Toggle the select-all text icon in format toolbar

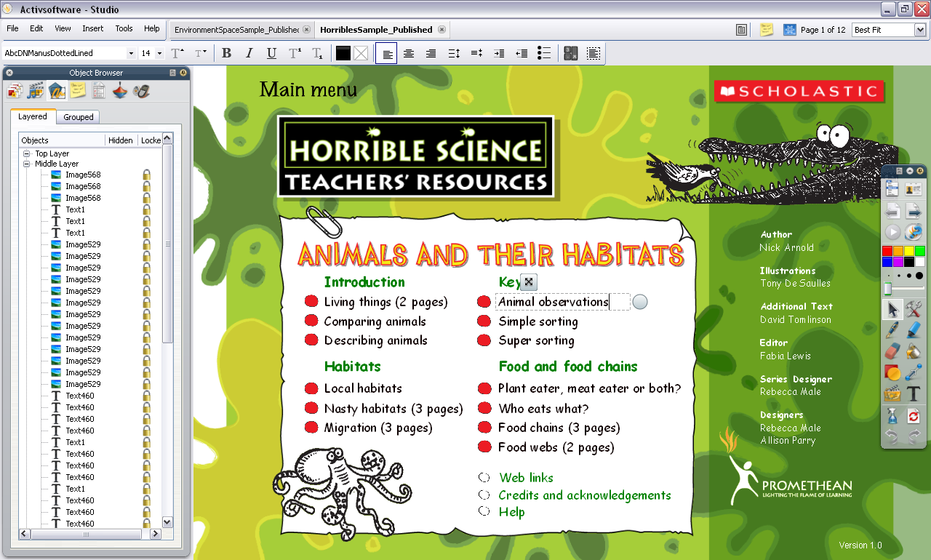click(594, 53)
